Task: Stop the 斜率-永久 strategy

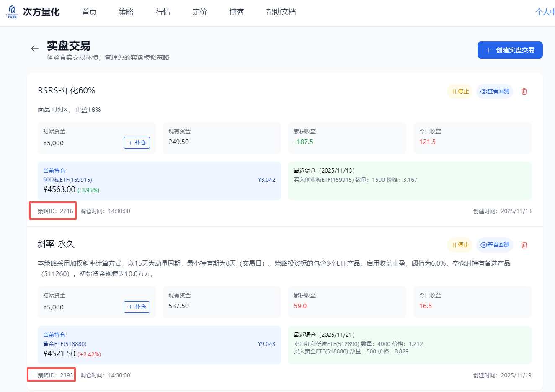Action: [x=460, y=245]
